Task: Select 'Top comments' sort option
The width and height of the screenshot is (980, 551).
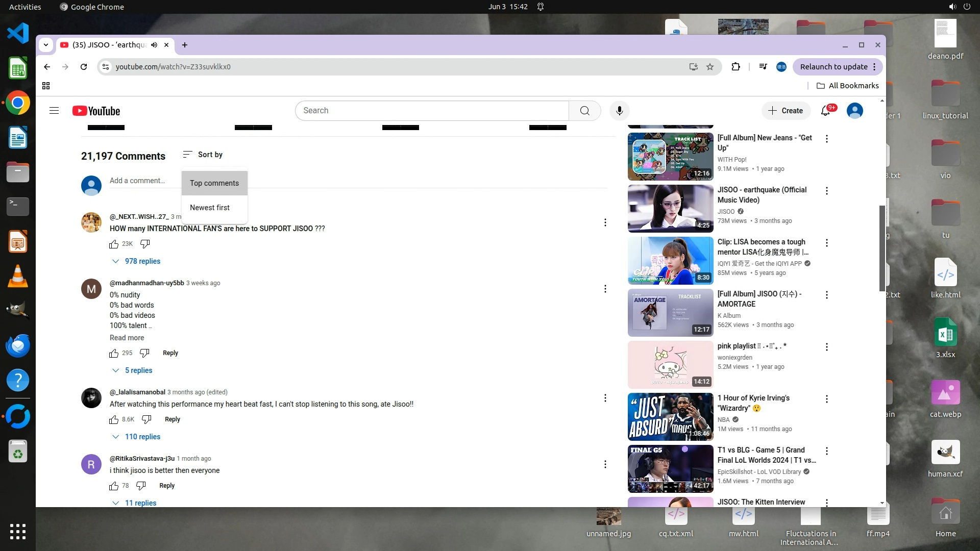Action: click(214, 183)
